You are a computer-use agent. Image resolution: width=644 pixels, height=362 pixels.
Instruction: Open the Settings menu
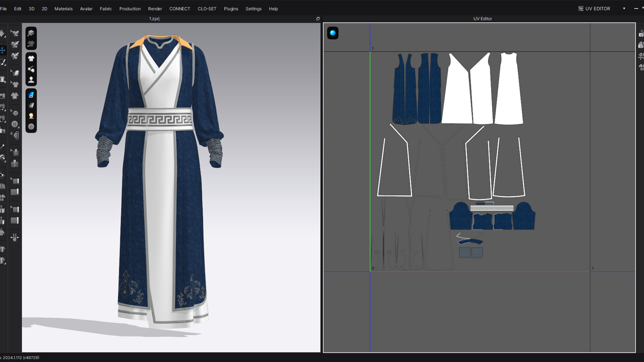pyautogui.click(x=253, y=9)
